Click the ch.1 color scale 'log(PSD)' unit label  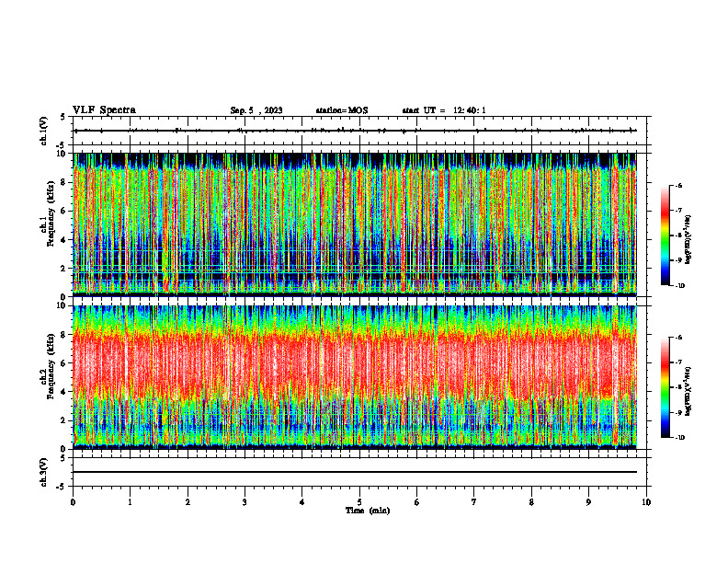pos(689,239)
